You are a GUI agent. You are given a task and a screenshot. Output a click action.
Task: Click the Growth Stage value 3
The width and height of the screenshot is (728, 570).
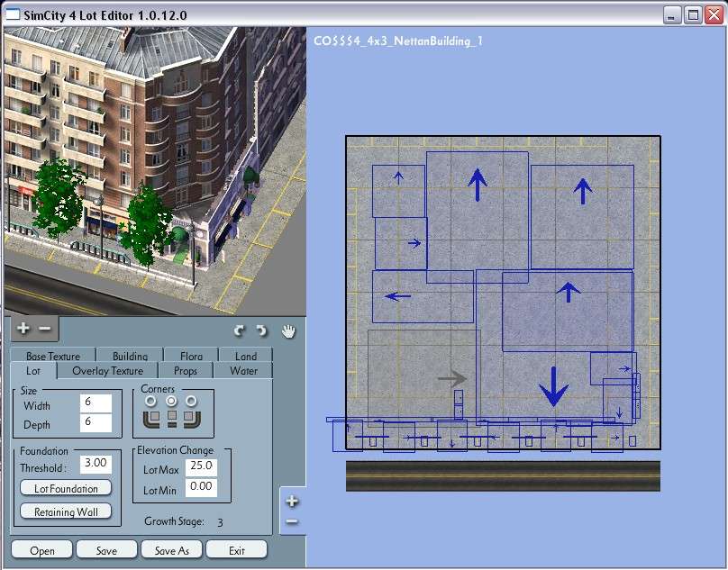(x=220, y=522)
